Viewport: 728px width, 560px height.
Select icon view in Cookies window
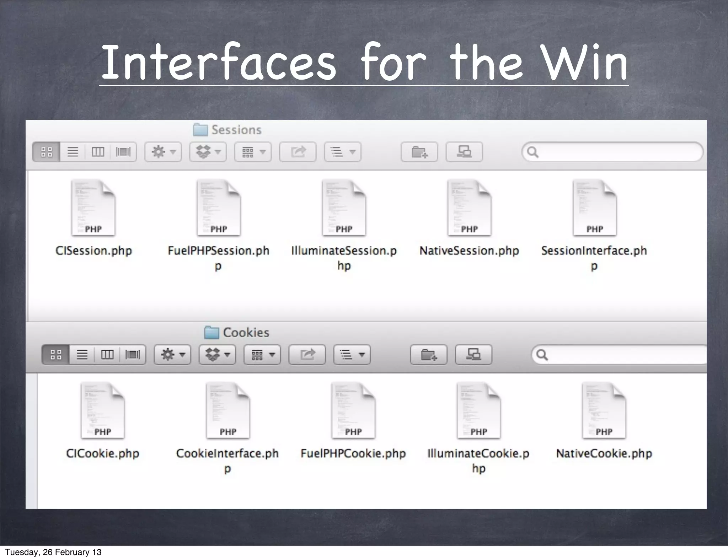pyautogui.click(x=56, y=355)
